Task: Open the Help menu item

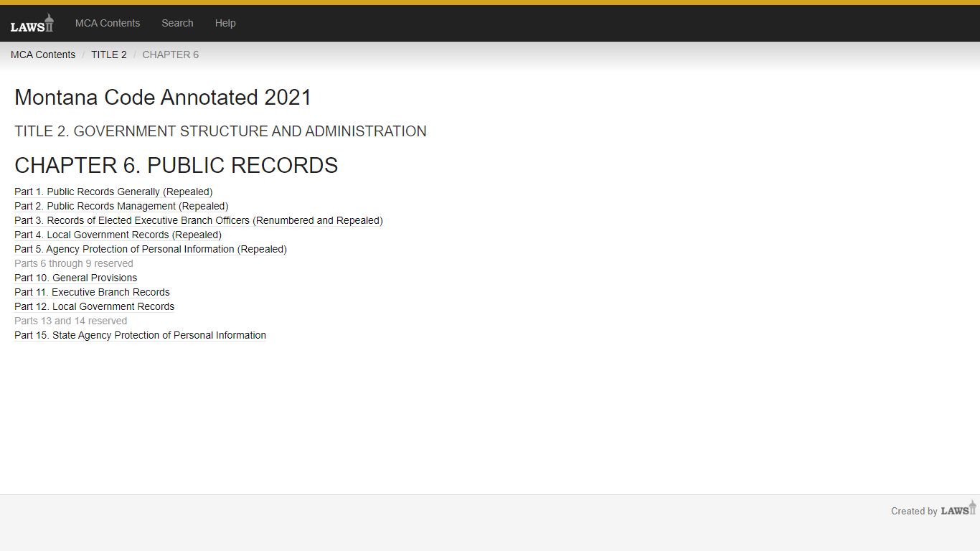Action: point(225,23)
